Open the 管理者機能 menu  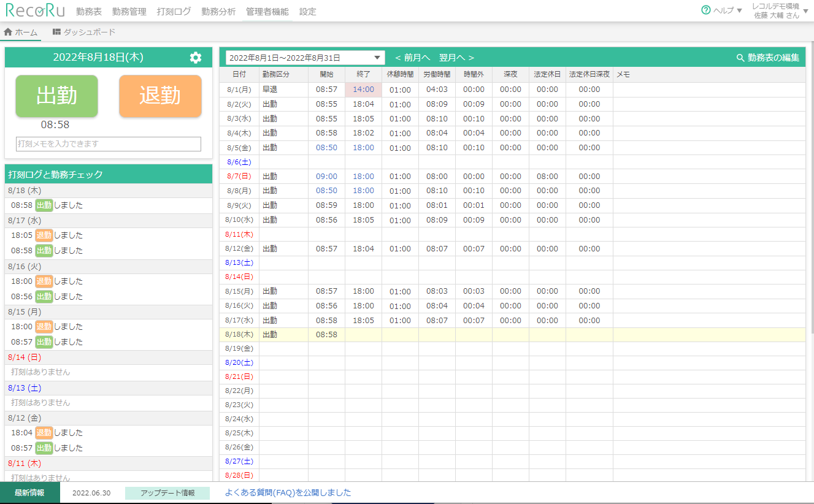pyautogui.click(x=267, y=12)
